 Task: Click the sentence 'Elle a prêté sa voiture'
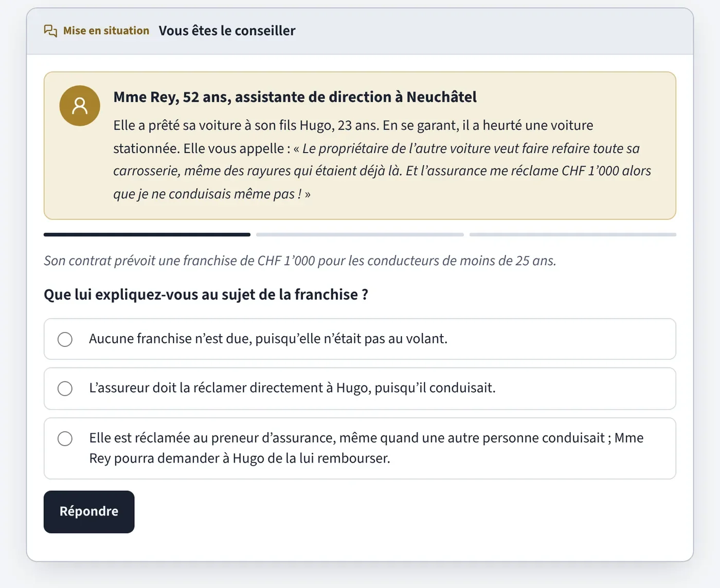tap(247, 125)
